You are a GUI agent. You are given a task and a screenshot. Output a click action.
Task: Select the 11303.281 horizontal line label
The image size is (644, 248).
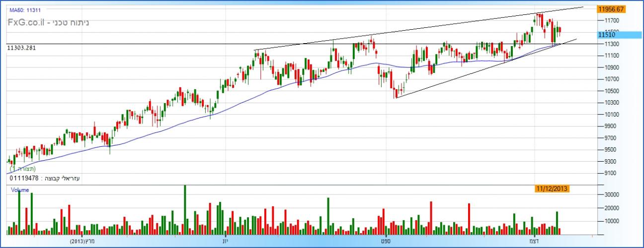(x=21, y=48)
